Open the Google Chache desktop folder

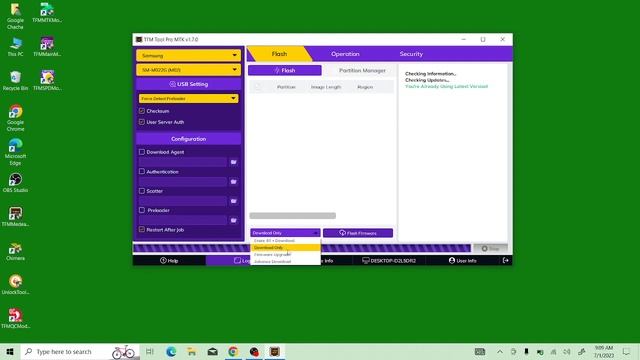point(15,16)
